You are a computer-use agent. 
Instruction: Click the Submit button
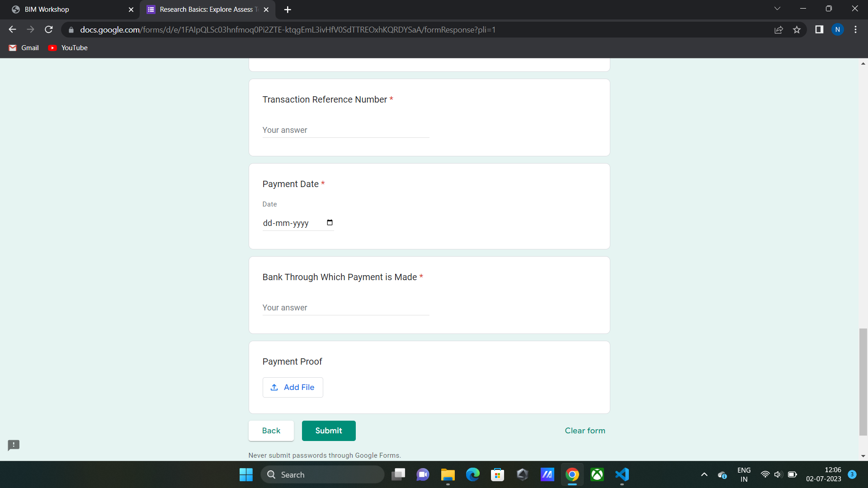[x=329, y=431]
